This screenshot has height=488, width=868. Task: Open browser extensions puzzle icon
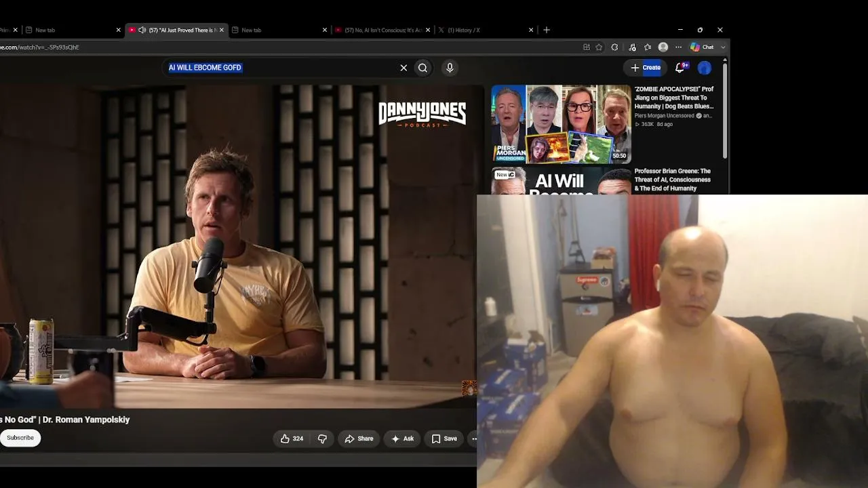coord(614,47)
